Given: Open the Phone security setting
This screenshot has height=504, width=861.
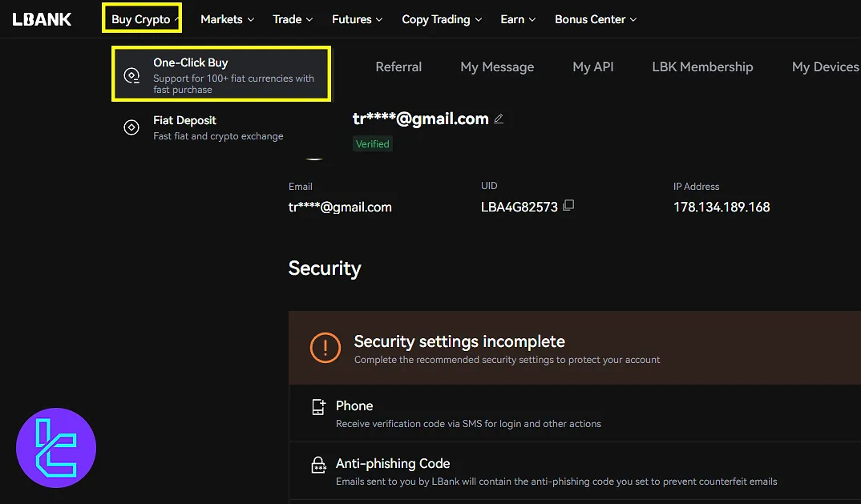Looking at the screenshot, I should tap(574, 413).
